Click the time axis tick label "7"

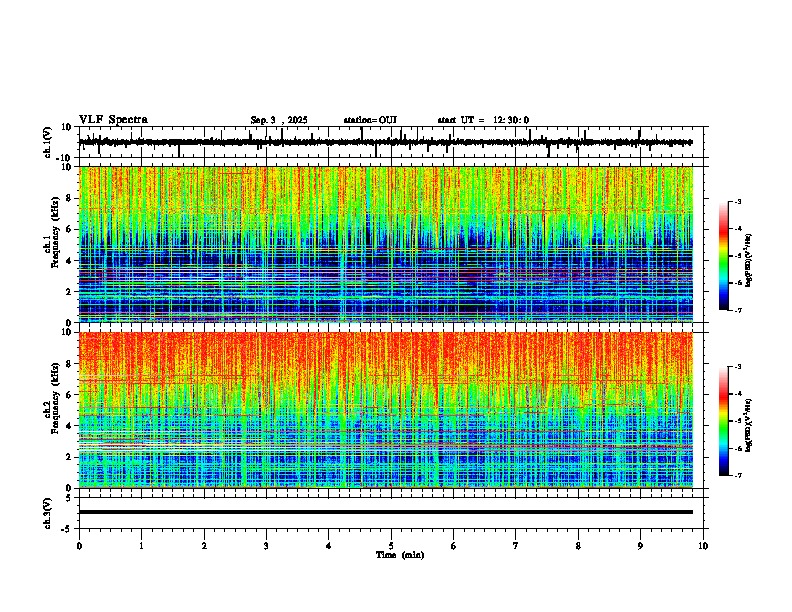(516, 546)
